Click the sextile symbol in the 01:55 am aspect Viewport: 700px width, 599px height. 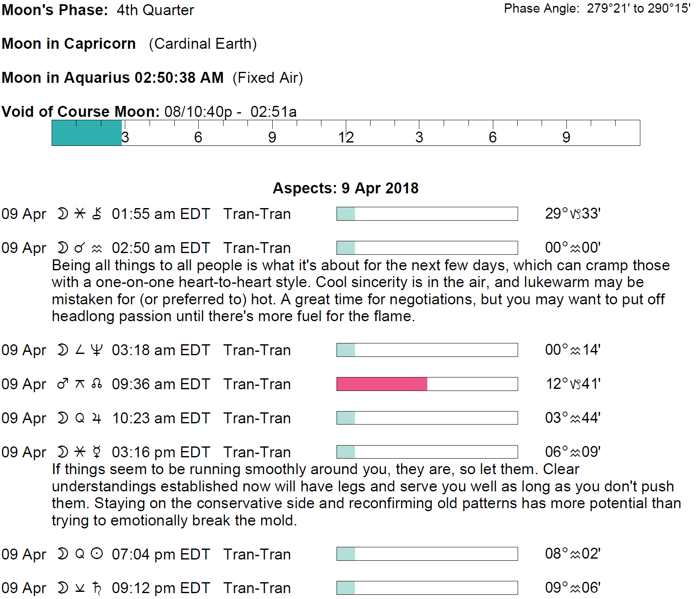pyautogui.click(x=80, y=214)
